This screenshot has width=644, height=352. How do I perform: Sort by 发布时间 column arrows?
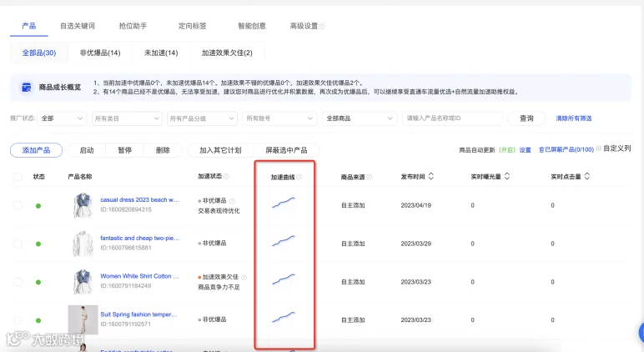[430, 176]
